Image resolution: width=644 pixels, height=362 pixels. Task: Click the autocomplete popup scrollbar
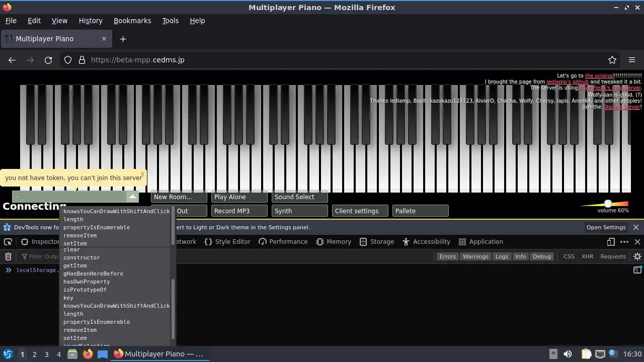[174, 309]
